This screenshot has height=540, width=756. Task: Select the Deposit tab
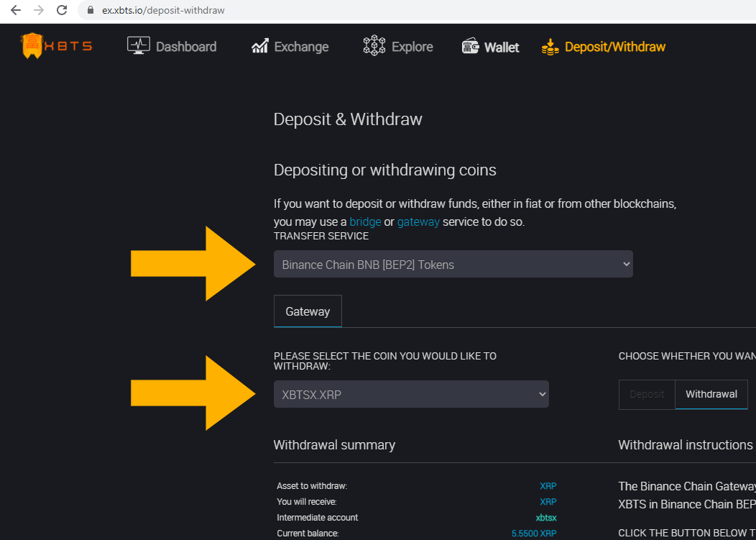pyautogui.click(x=647, y=394)
